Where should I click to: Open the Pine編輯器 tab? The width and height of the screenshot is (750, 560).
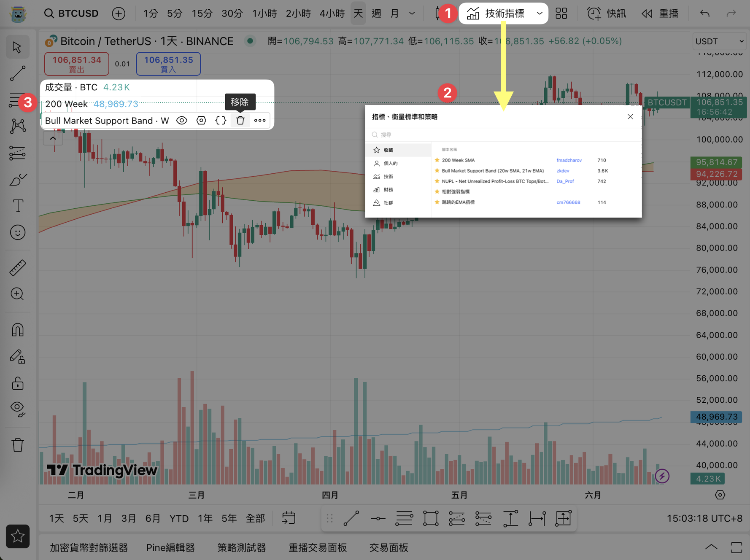[x=170, y=548]
